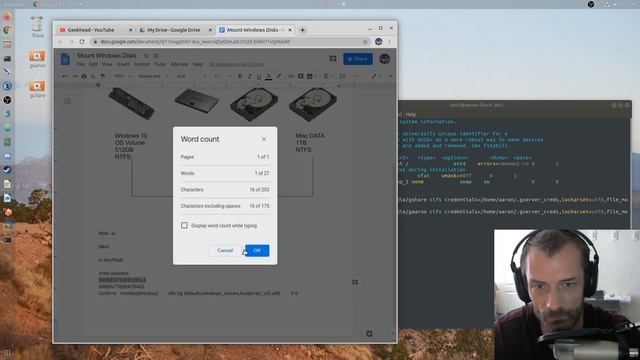Open Chrome's three-dot menu

click(x=389, y=42)
